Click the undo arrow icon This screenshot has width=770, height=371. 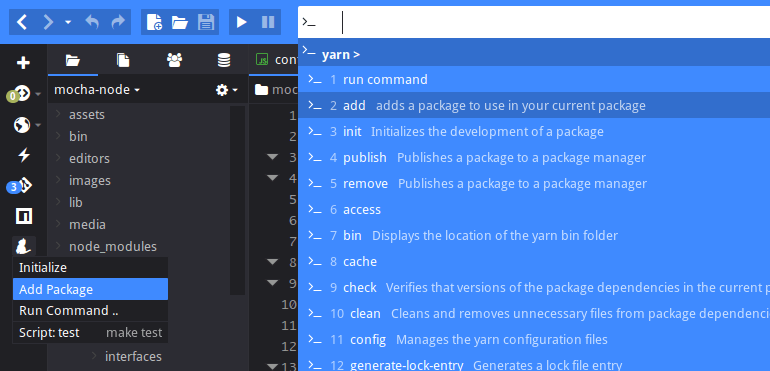pos(92,22)
